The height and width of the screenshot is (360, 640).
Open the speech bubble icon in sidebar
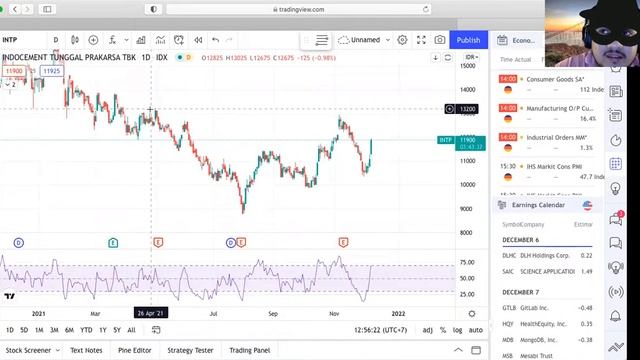tap(616, 243)
